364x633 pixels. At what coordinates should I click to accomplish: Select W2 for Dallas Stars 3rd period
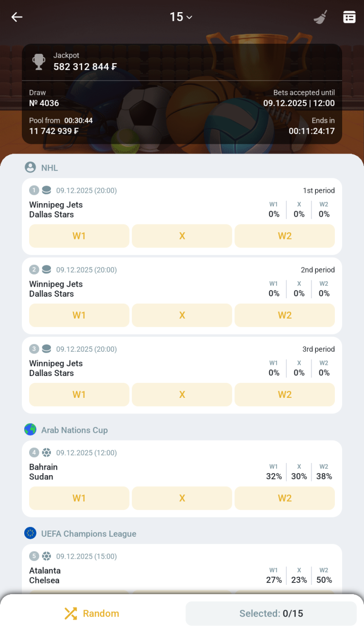click(x=284, y=394)
